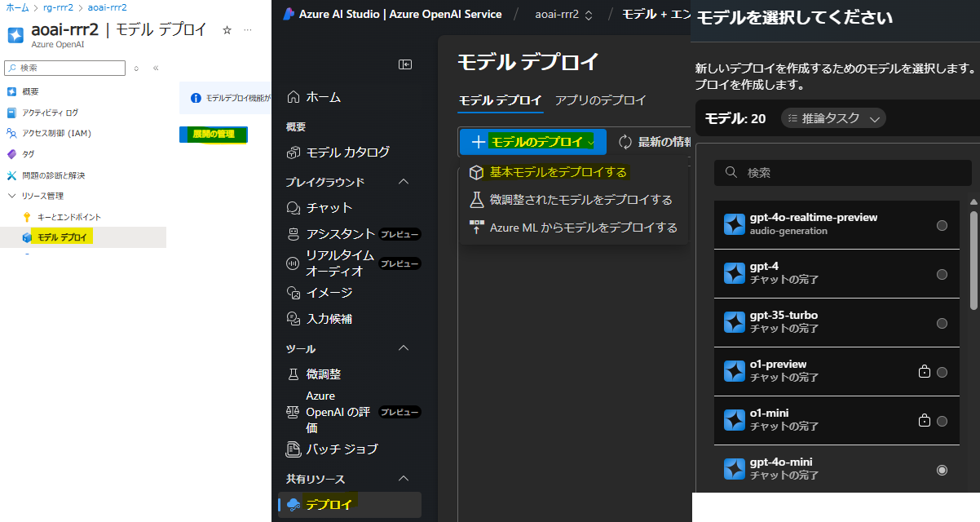Click the o1-mini model name text

pyautogui.click(x=770, y=414)
